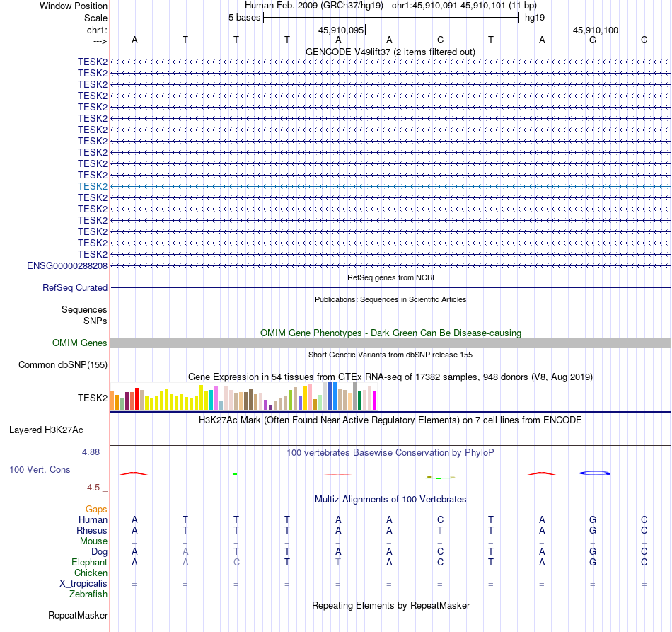Select the Scale track label

coord(95,18)
